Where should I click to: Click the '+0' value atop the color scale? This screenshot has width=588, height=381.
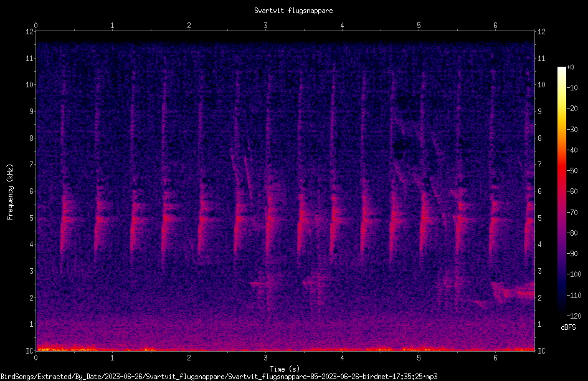pyautogui.click(x=570, y=67)
